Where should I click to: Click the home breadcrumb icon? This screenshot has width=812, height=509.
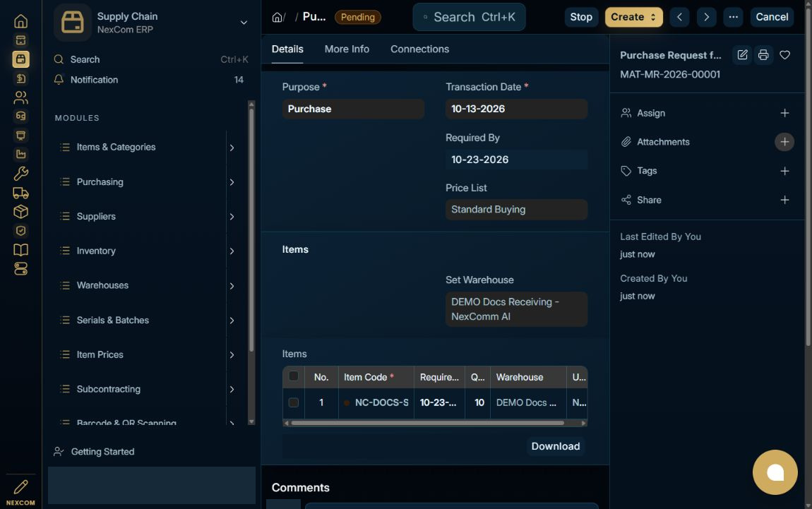pos(277,17)
